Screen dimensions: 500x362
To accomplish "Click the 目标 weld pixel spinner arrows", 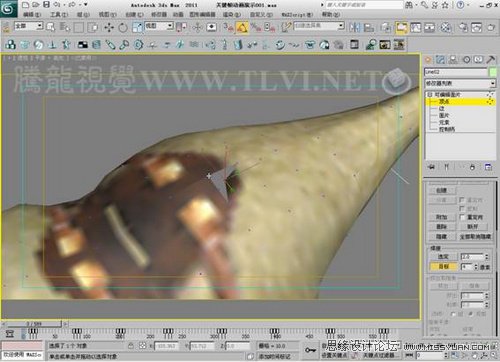I will (x=476, y=267).
